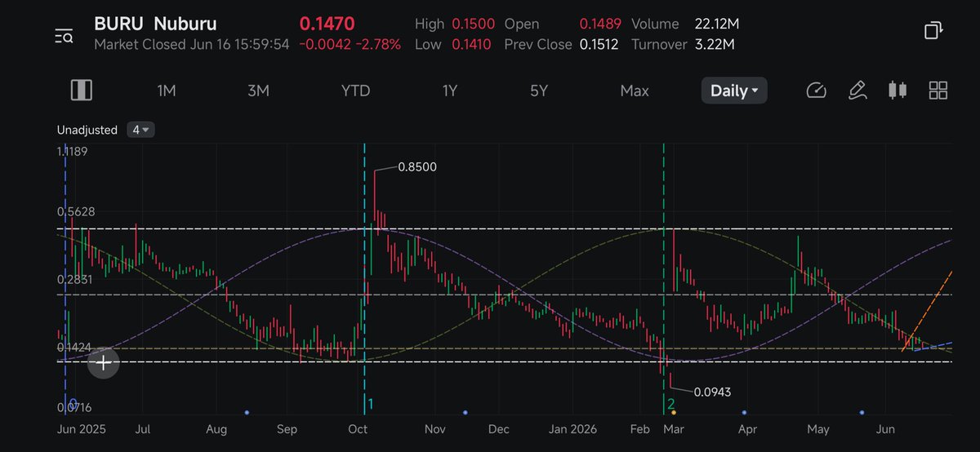Select the drawing pencil tool
This screenshot has width=980, height=452.
pyautogui.click(x=857, y=91)
